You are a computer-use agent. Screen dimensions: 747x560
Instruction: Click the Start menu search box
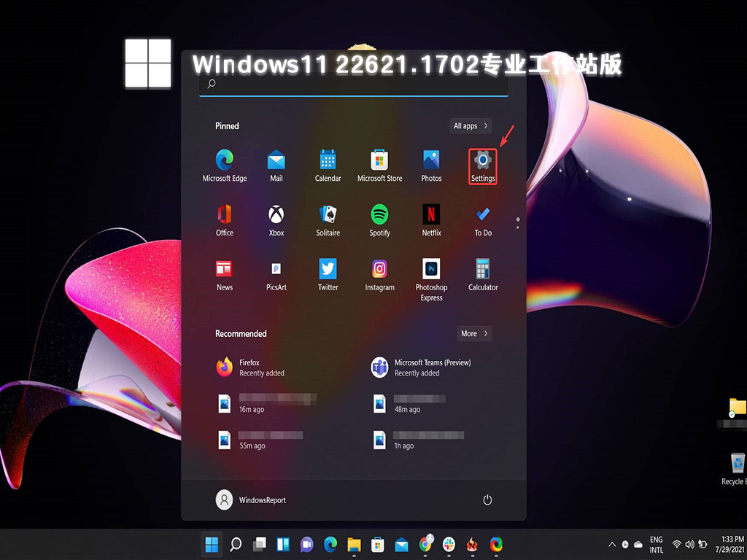coord(354,85)
